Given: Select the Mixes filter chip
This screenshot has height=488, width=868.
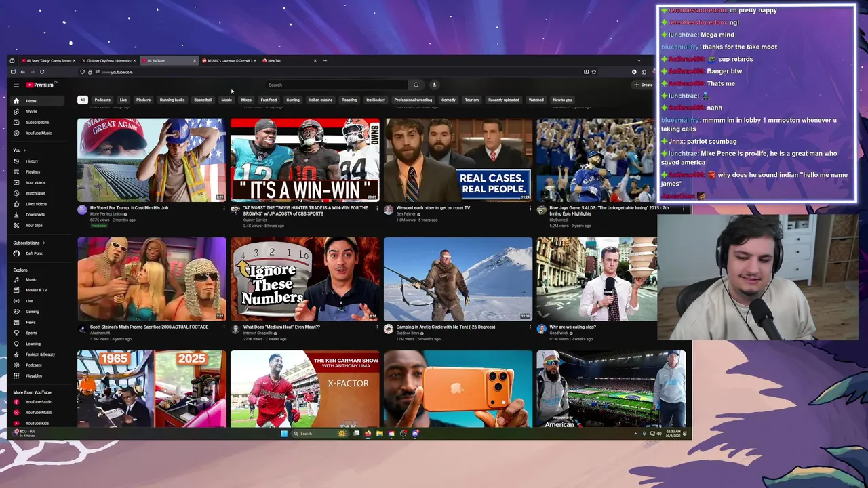Looking at the screenshot, I should coord(246,100).
